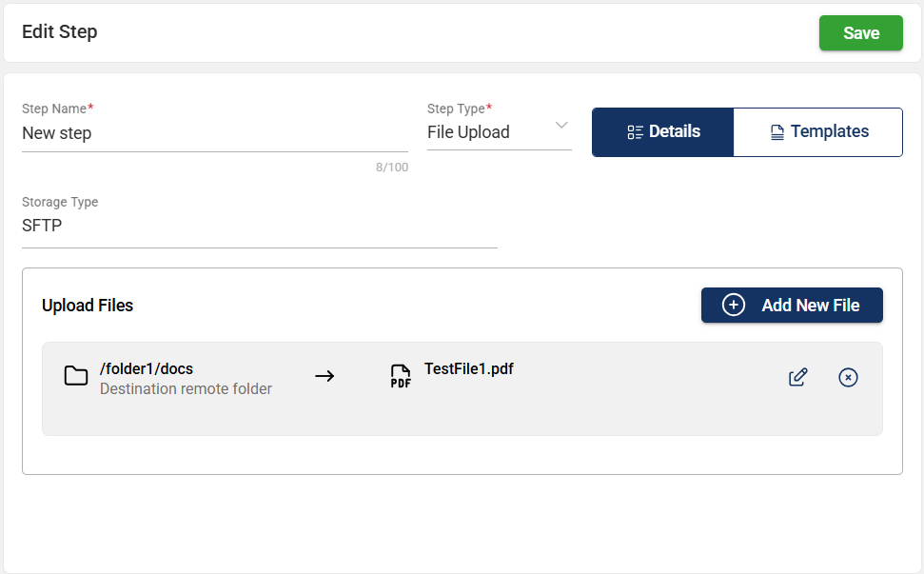Click the Destination remote folder caption
This screenshot has height=574, width=924.
[x=186, y=388]
